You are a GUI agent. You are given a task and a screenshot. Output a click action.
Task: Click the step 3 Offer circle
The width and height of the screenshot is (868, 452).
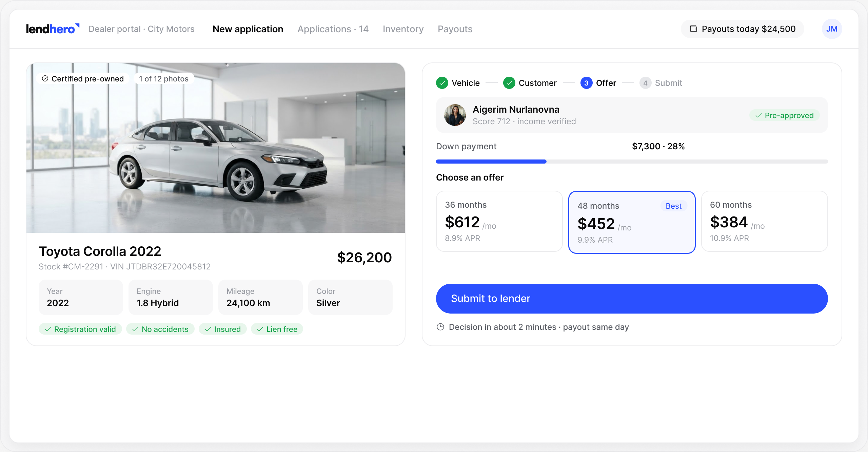coord(586,83)
